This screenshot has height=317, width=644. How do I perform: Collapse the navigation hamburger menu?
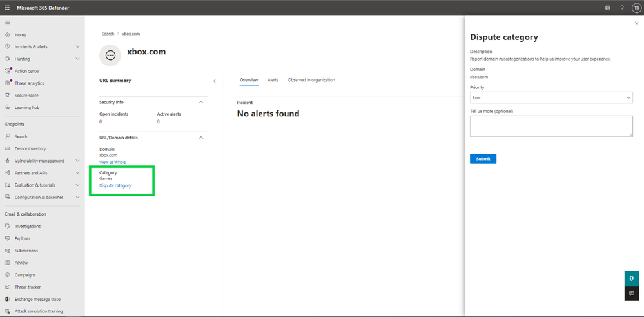coord(7,22)
